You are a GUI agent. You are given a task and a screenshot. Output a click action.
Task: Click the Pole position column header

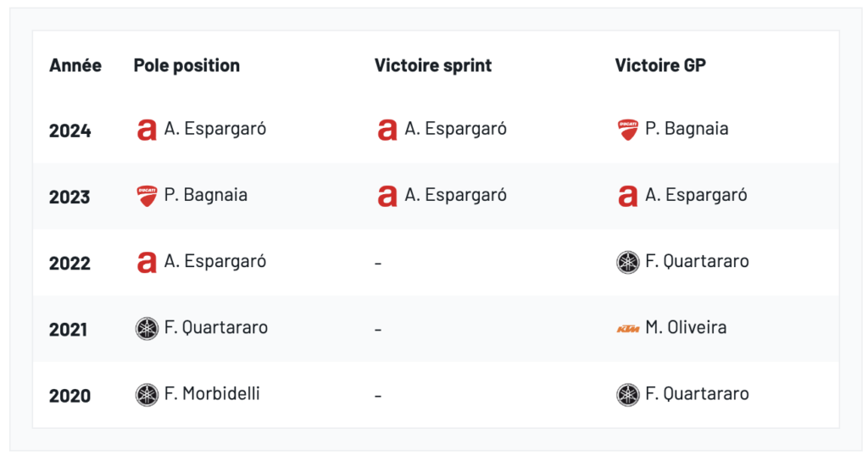tap(186, 65)
